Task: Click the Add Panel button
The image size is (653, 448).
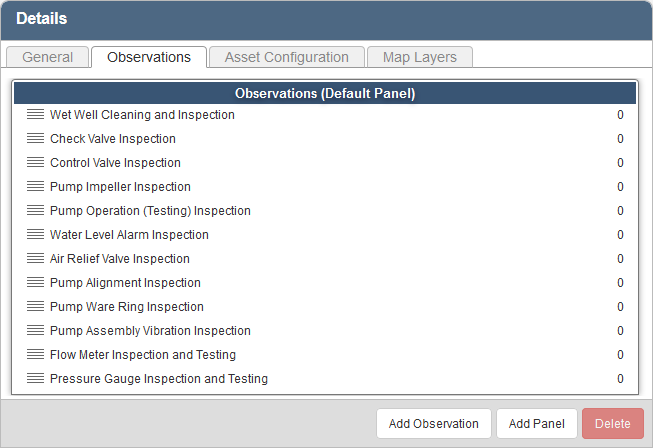Action: click(536, 423)
